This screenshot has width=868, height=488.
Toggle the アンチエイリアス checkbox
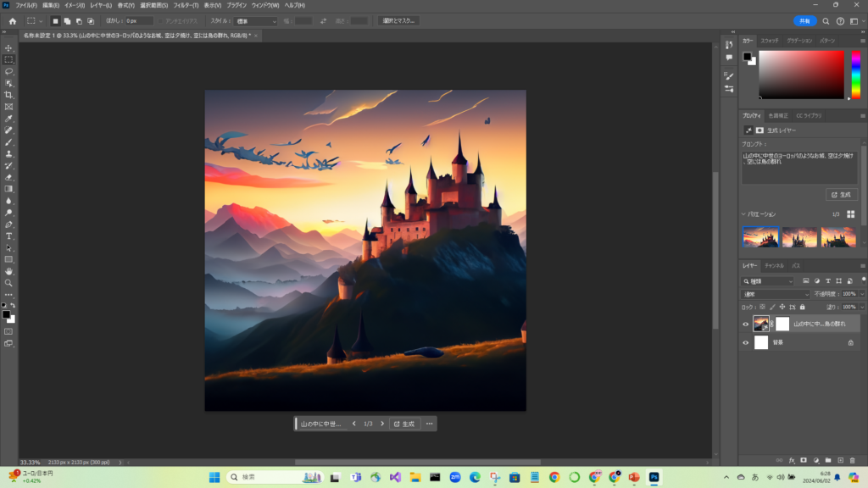pos(158,20)
